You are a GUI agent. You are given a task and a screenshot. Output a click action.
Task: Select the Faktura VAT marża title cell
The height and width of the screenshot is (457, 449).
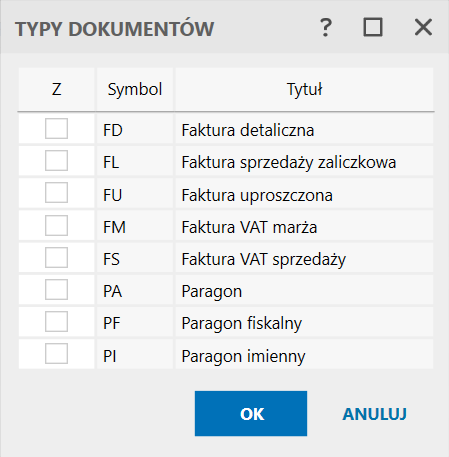(304, 226)
